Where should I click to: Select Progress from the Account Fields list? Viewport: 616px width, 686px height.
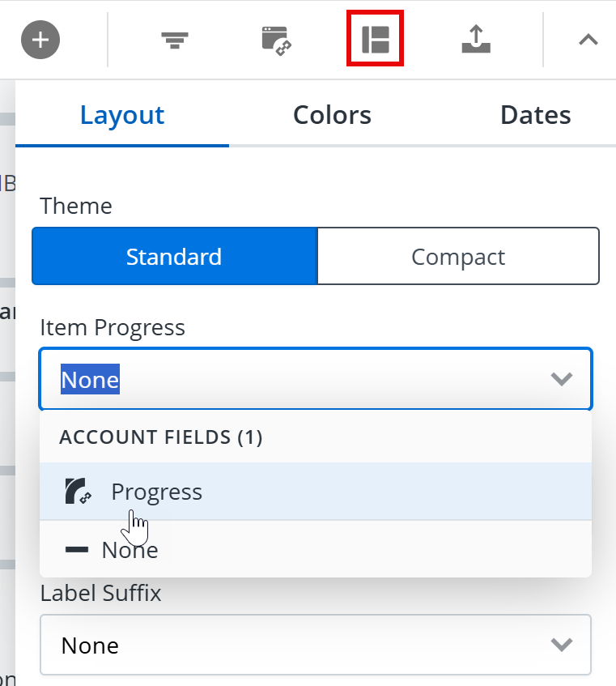[156, 492]
